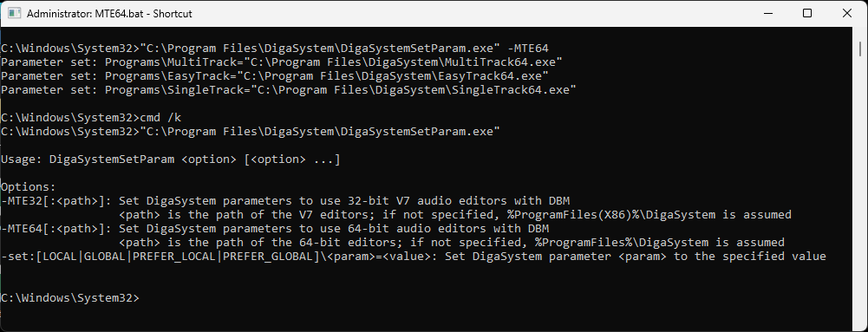Close the Administrator MTE64.bat window

coord(846,13)
